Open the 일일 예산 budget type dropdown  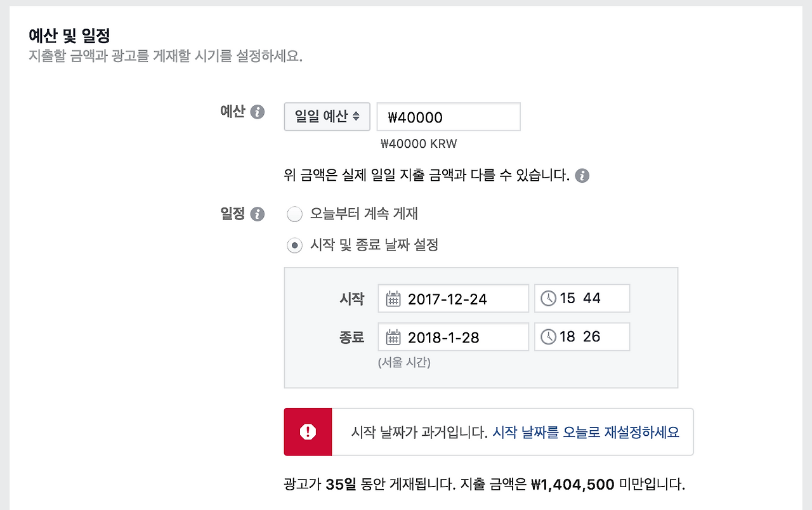pos(327,117)
